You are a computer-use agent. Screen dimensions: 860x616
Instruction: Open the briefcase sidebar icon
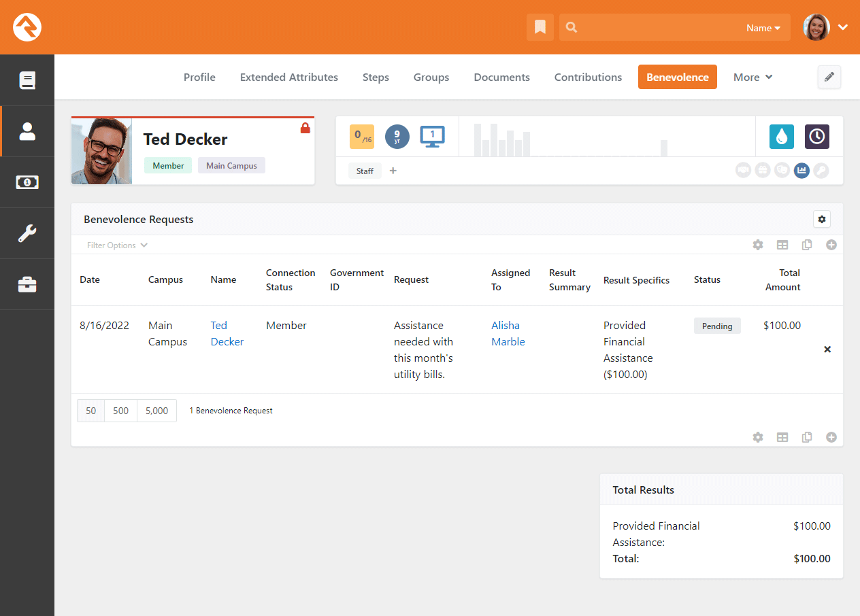[x=27, y=284]
